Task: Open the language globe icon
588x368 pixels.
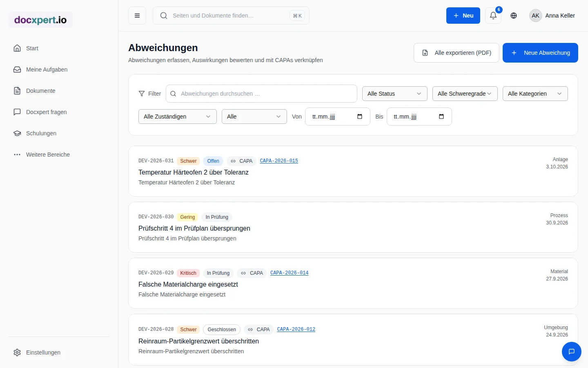Action: [x=514, y=16]
